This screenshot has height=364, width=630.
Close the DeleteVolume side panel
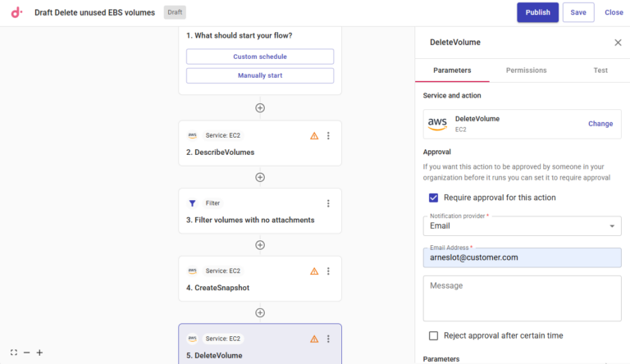[x=618, y=43]
